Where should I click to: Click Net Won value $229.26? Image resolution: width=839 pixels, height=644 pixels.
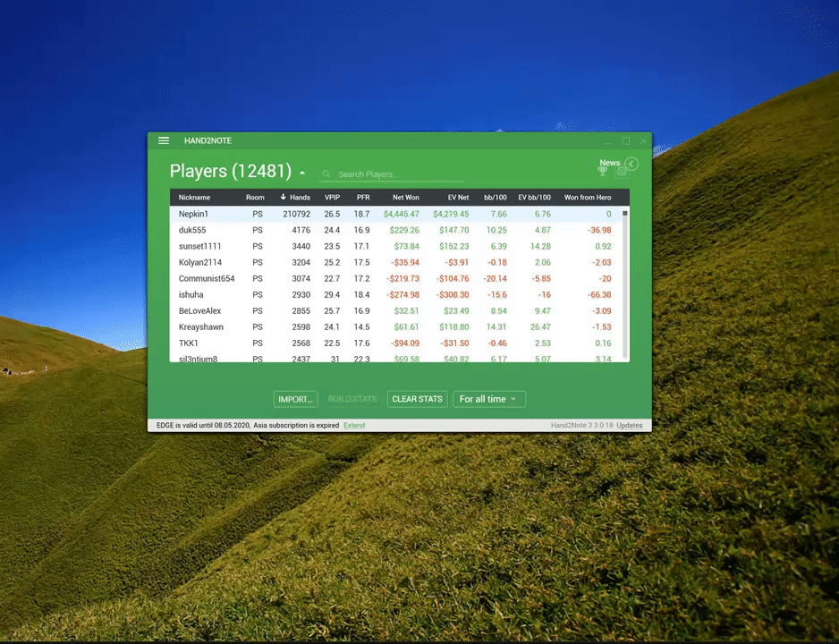tap(404, 230)
